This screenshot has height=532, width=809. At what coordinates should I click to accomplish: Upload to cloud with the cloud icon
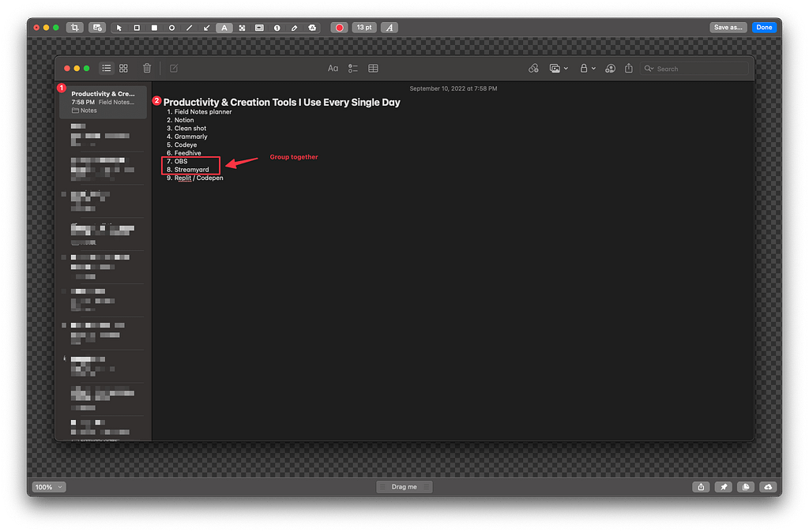pyautogui.click(x=768, y=487)
